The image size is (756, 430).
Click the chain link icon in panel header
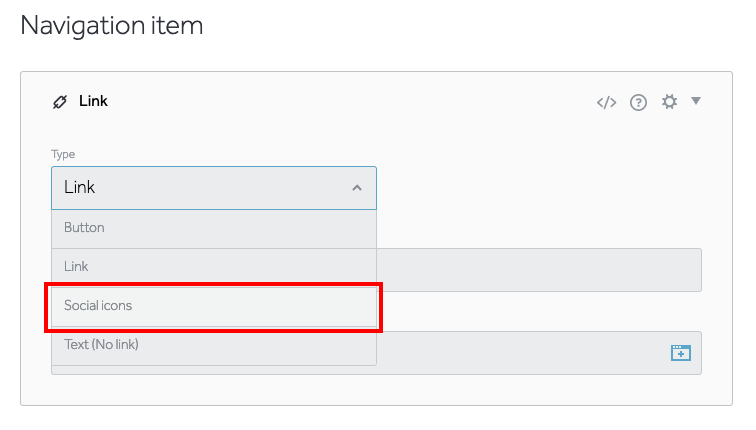pyautogui.click(x=60, y=101)
